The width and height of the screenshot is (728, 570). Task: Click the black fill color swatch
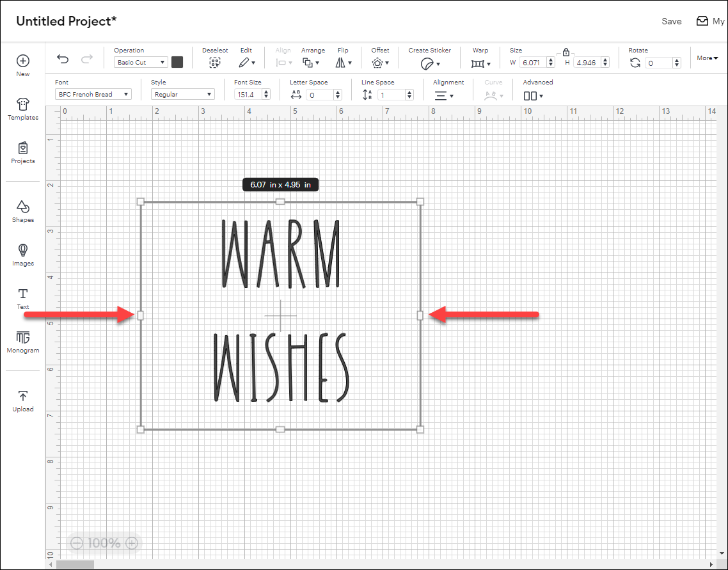point(177,62)
